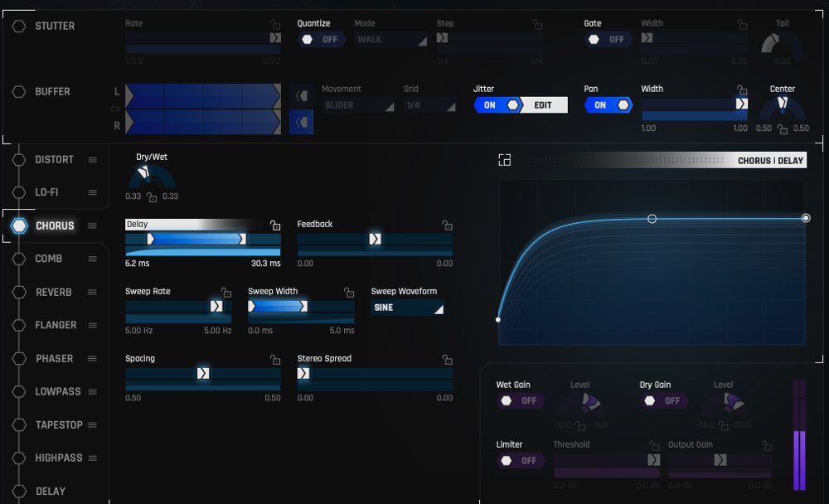This screenshot has height=504, width=829.
Task: Select the middle curve control point
Action: [x=652, y=219]
